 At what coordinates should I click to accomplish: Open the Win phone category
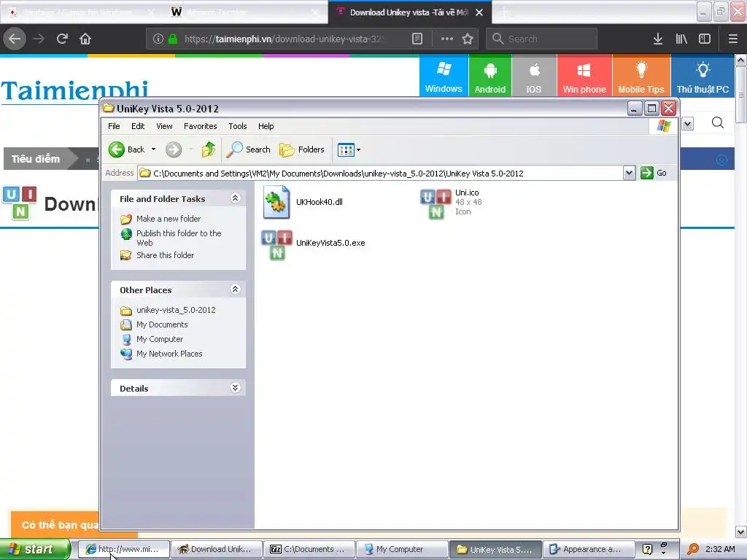click(584, 76)
